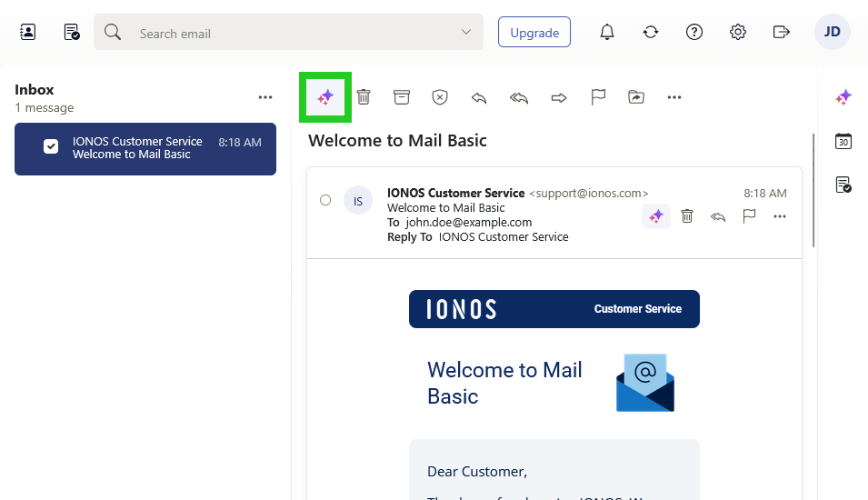868x500 pixels.
Task: Open the Inbox more actions menu
Action: coord(265,97)
